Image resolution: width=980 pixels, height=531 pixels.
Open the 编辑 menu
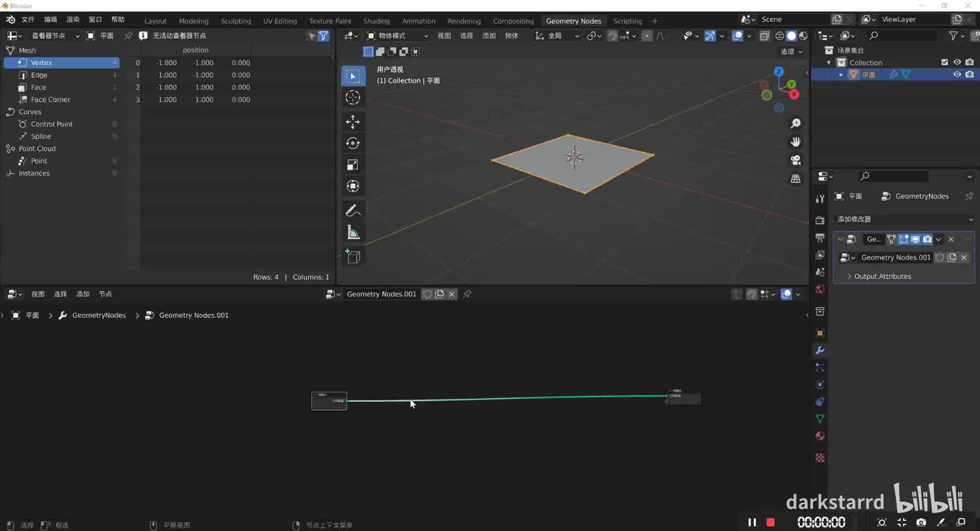click(x=50, y=20)
